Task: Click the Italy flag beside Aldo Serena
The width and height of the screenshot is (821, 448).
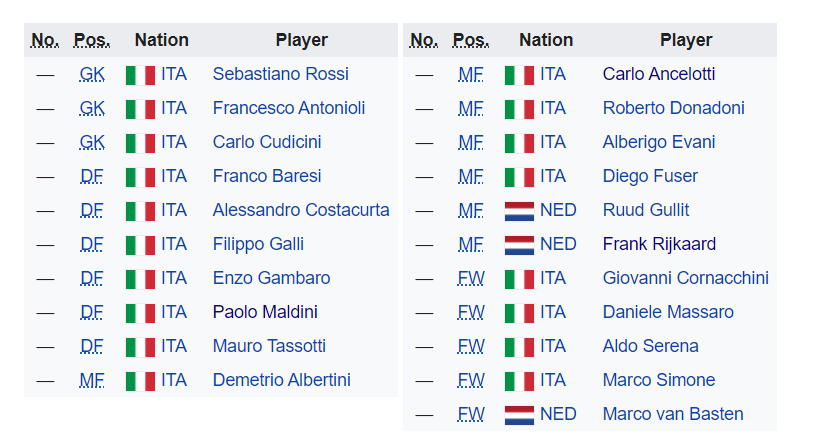Action: (x=519, y=346)
